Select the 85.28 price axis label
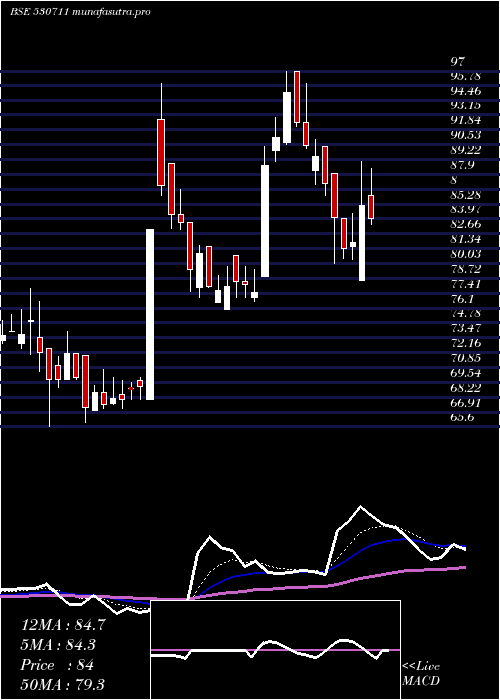The height and width of the screenshot is (700, 500). click(465, 195)
